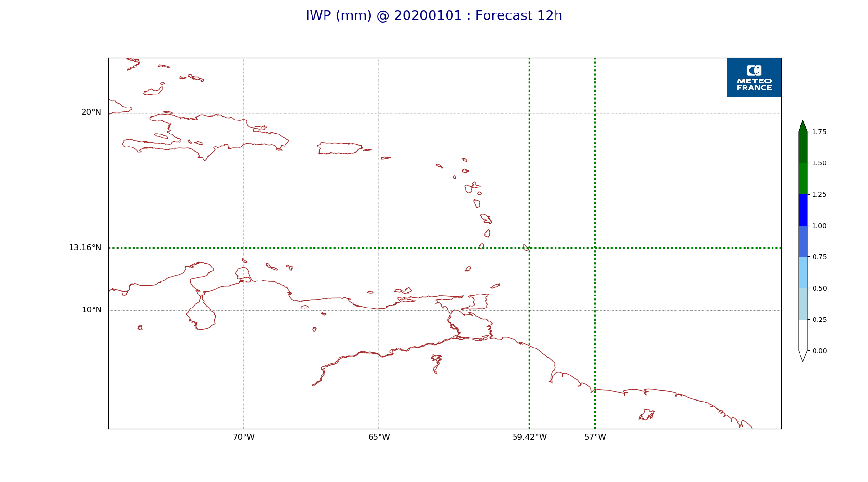The height and width of the screenshot is (482, 868).
Task: Select the 57°W longitude tick label
Action: click(x=595, y=437)
